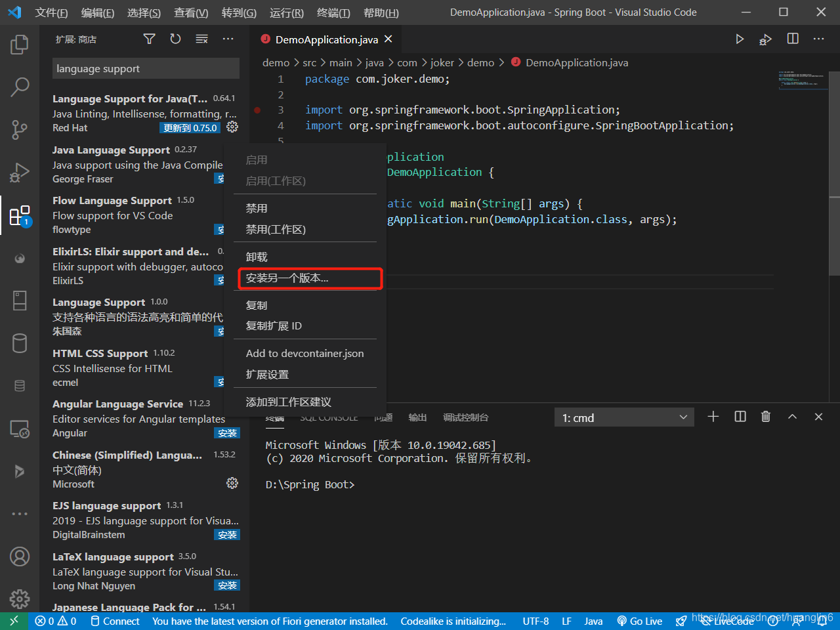Install the LaTeX language support extension
Screen dimensions: 840x630
[227, 585]
